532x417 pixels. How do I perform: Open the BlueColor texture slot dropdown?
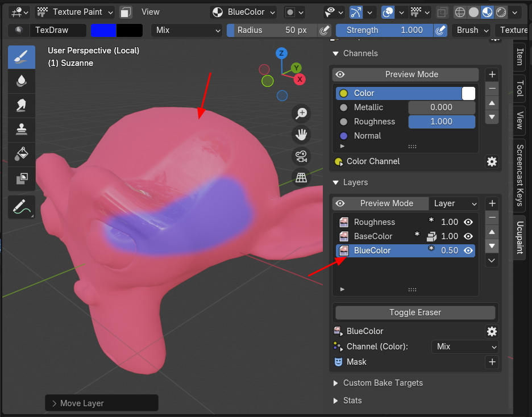click(243, 12)
